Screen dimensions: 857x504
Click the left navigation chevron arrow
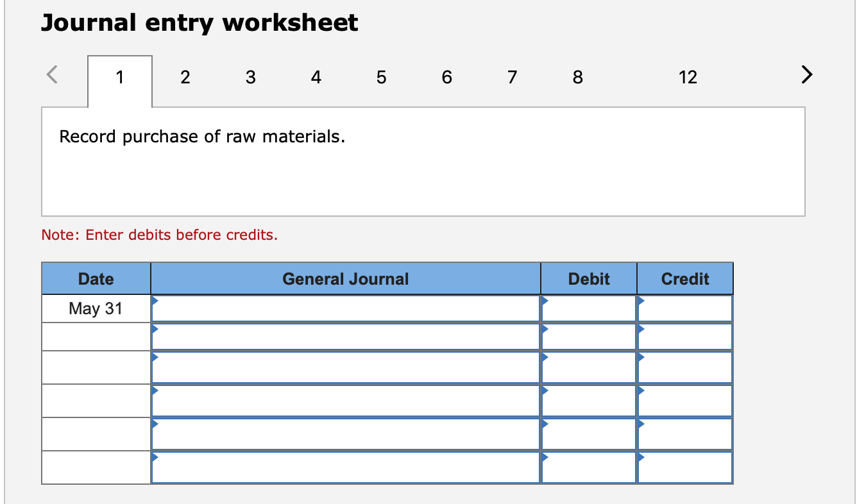(x=51, y=74)
